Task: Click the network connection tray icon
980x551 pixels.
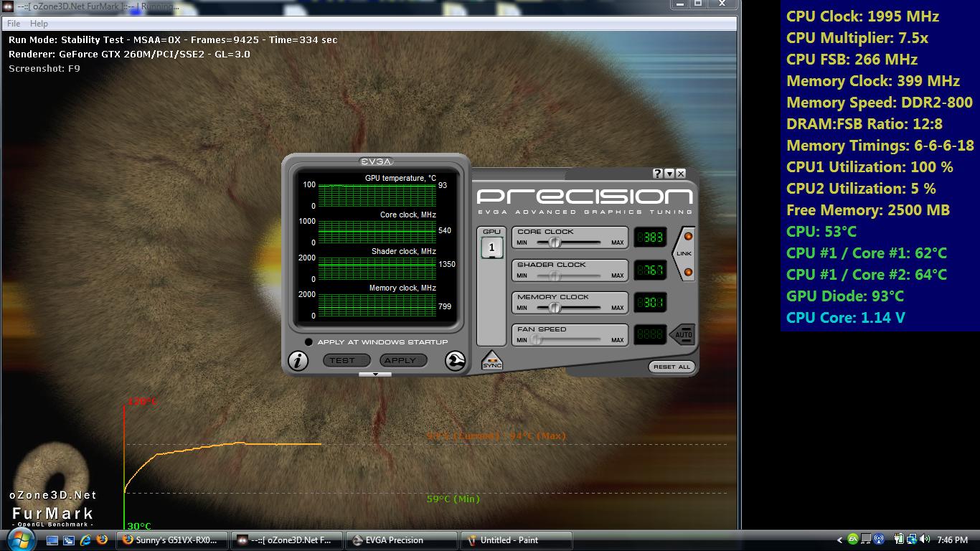Action: 911,540
